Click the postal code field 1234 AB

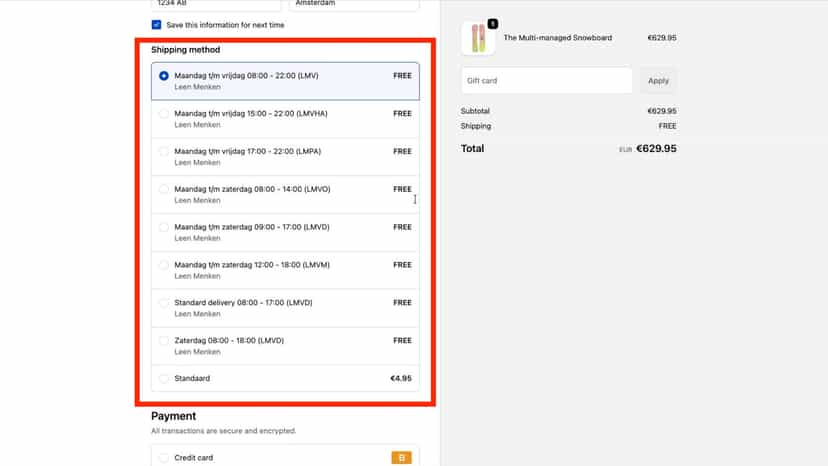coord(216,4)
